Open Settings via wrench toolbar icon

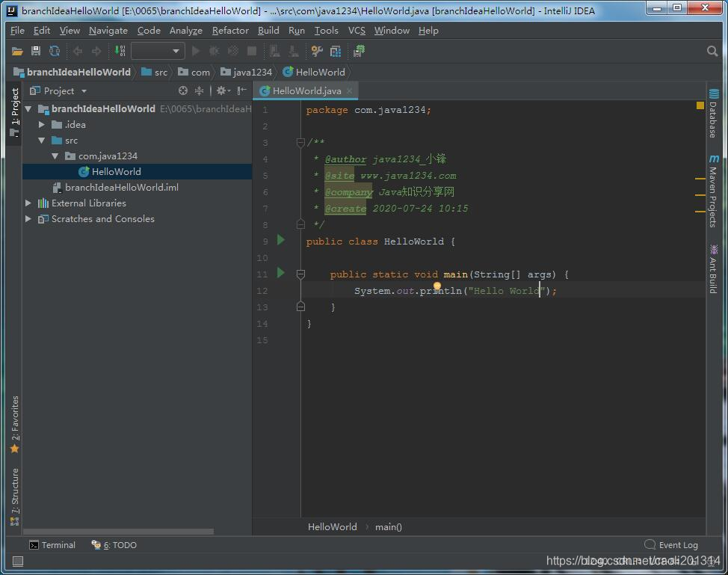(317, 51)
